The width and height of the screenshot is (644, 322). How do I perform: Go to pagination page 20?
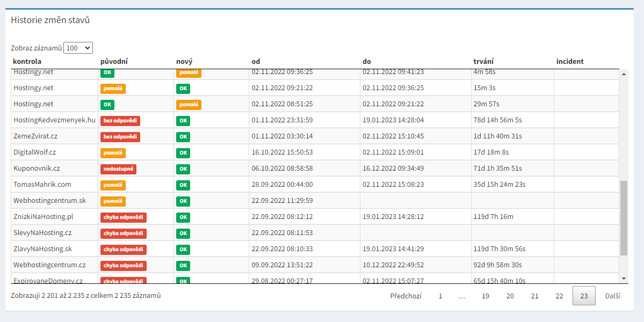click(x=510, y=296)
